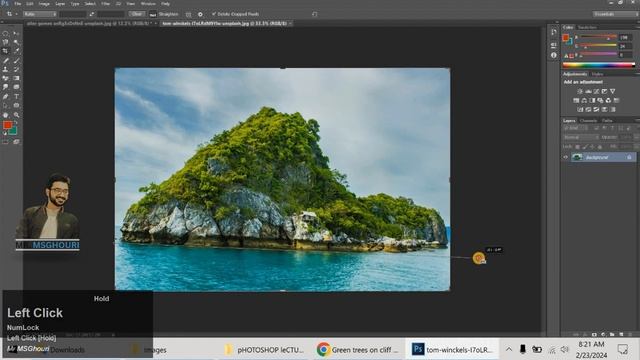Open the crop tool preset picker
The image size is (640, 360).
coord(11,14)
